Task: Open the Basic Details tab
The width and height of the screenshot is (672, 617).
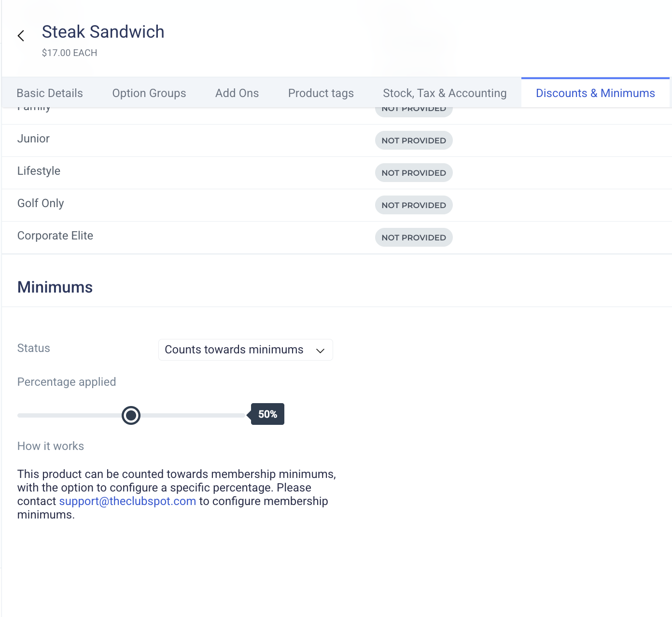Action: click(x=50, y=93)
